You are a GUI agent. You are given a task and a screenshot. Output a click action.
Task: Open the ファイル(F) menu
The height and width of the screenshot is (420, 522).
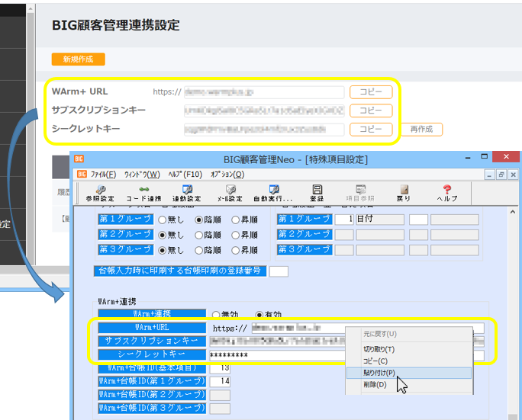pyautogui.click(x=103, y=175)
